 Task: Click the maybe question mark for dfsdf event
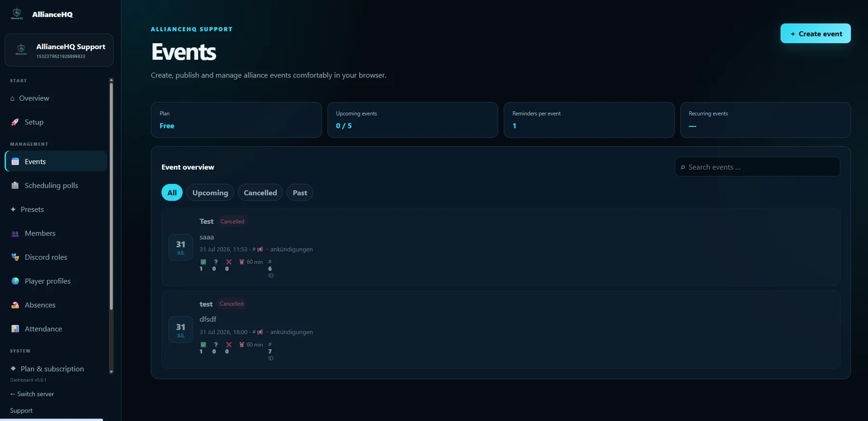(x=216, y=345)
